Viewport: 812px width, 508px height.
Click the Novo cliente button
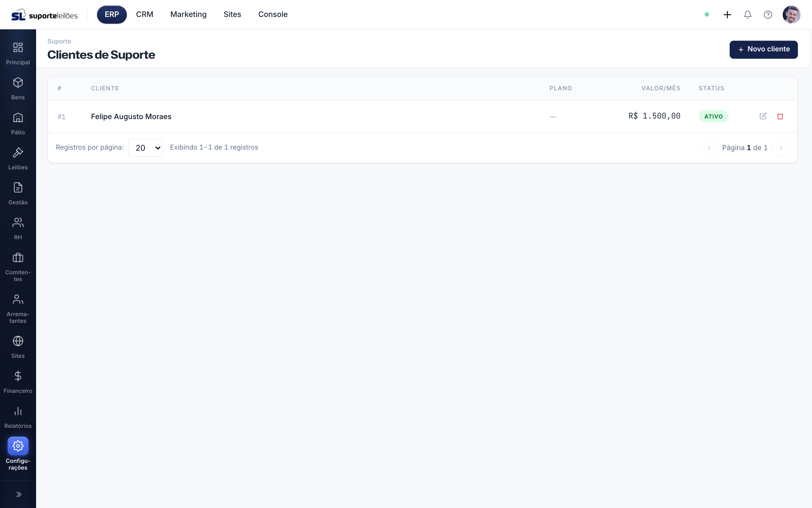763,49
